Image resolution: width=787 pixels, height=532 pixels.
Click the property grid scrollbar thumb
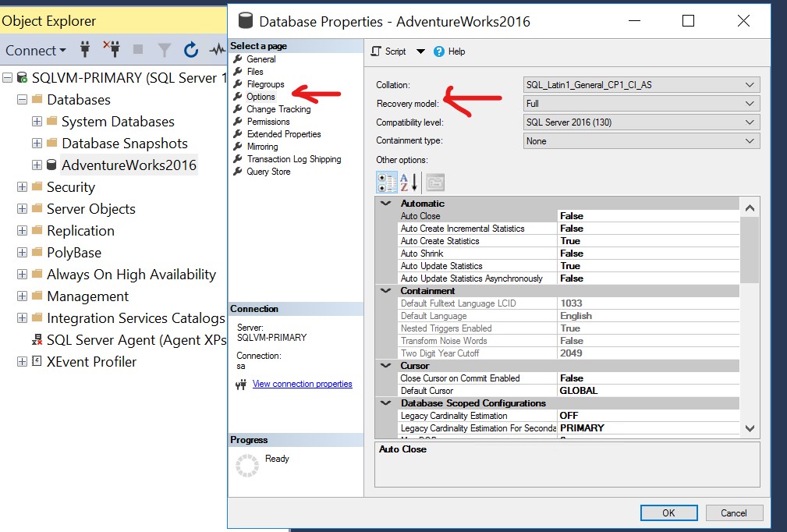(x=750, y=250)
